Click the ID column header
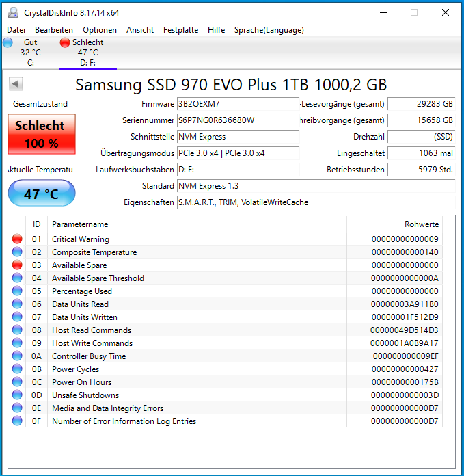The image size is (464, 476). point(37,224)
